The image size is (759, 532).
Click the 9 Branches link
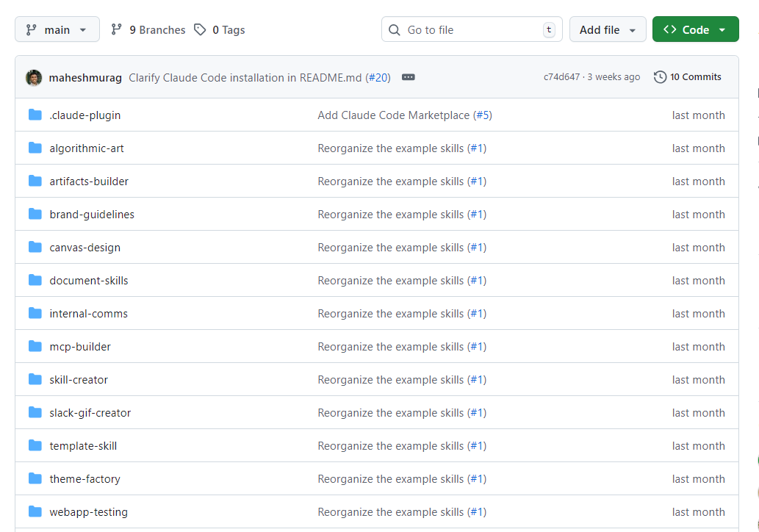click(148, 30)
